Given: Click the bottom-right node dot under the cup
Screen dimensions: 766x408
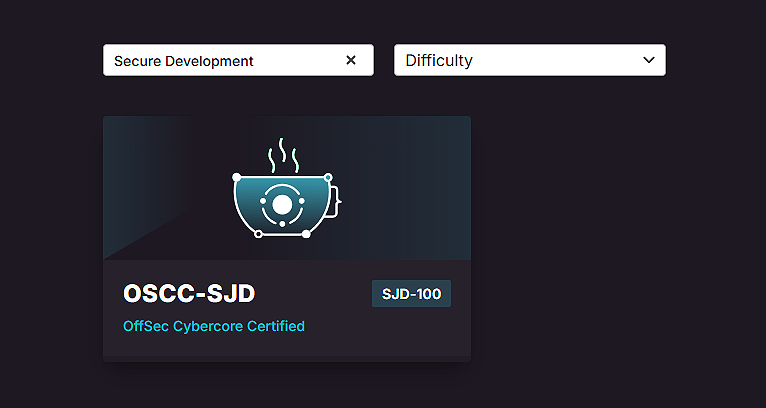Looking at the screenshot, I should click(x=307, y=234).
